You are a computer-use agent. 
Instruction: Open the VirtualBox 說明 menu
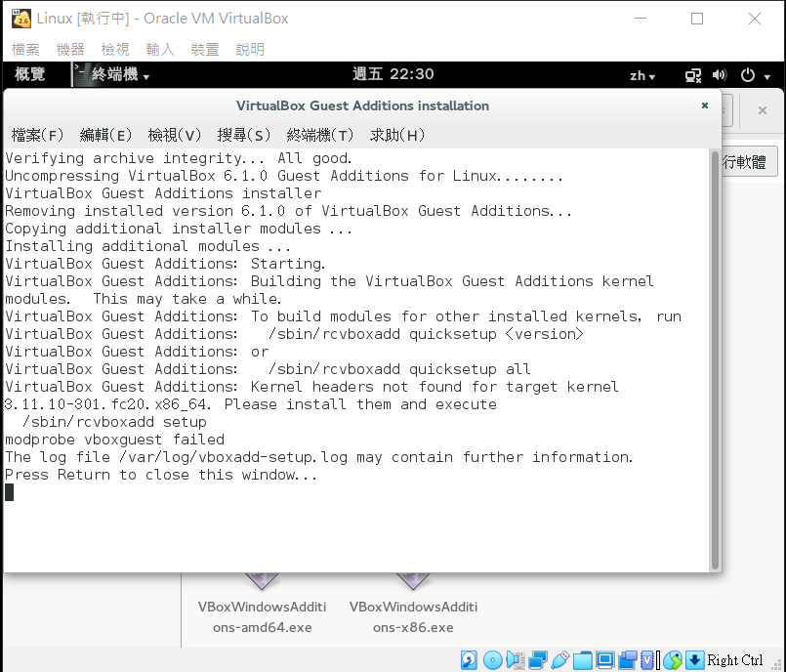point(250,49)
